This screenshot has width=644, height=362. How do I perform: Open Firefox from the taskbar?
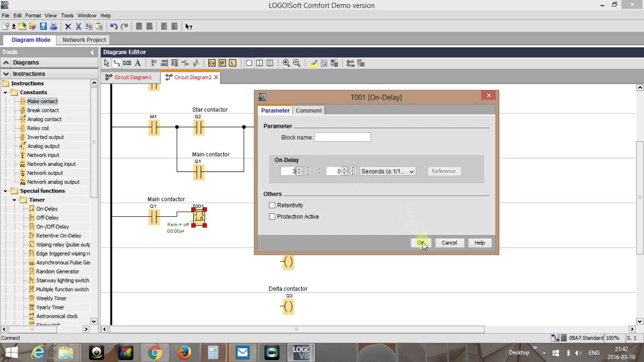click(184, 352)
